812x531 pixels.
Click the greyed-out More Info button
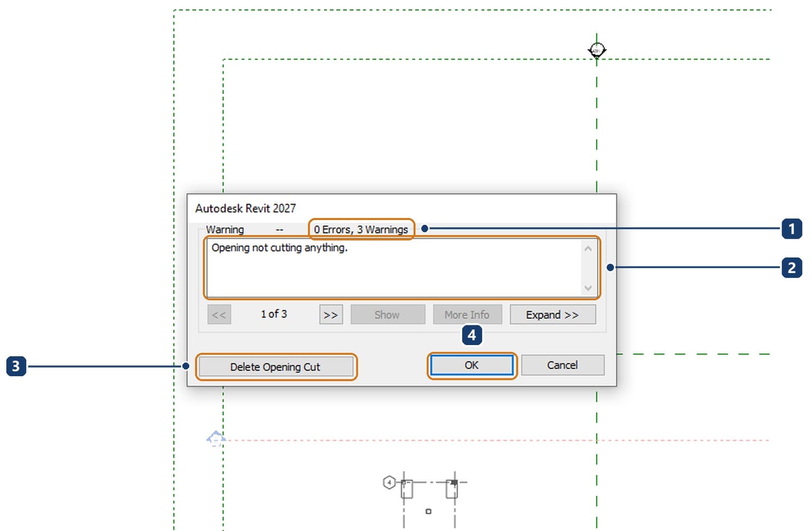[x=467, y=315]
